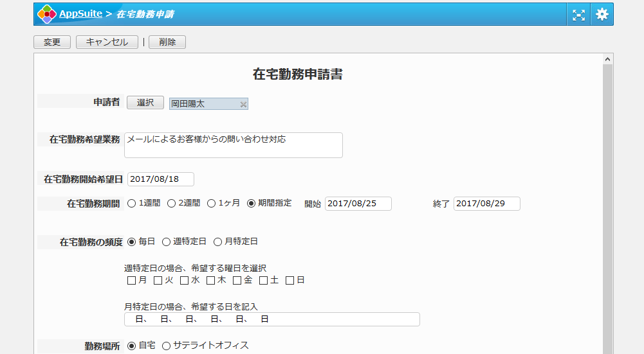Select サテライトオフィス as work location
Image resolution: width=644 pixels, height=354 pixels.
[167, 346]
